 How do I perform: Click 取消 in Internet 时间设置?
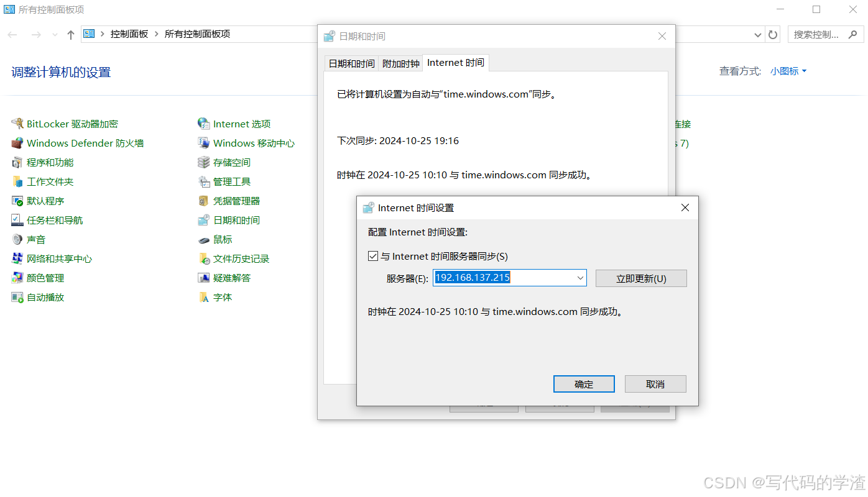655,384
